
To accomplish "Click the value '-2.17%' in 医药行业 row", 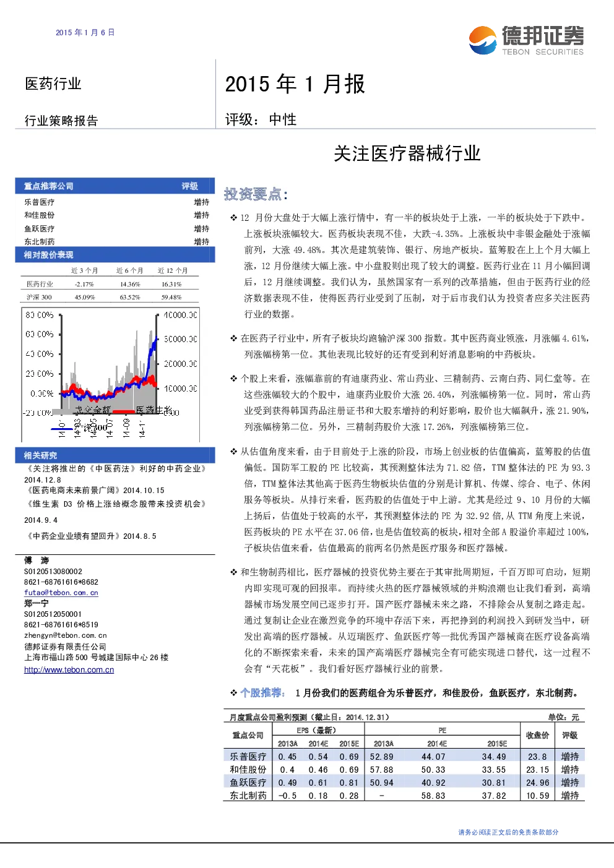I will [84, 284].
